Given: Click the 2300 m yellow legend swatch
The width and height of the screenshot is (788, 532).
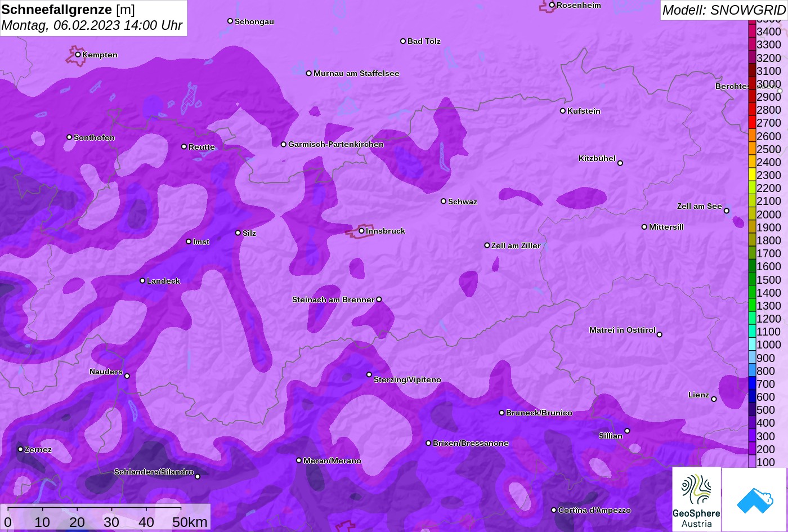Looking at the screenshot, I should point(751,175).
